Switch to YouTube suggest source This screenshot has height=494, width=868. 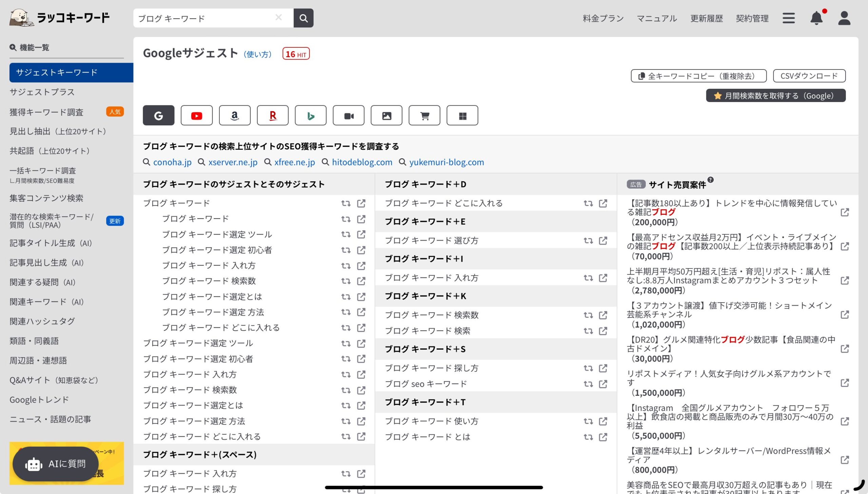coord(197,115)
